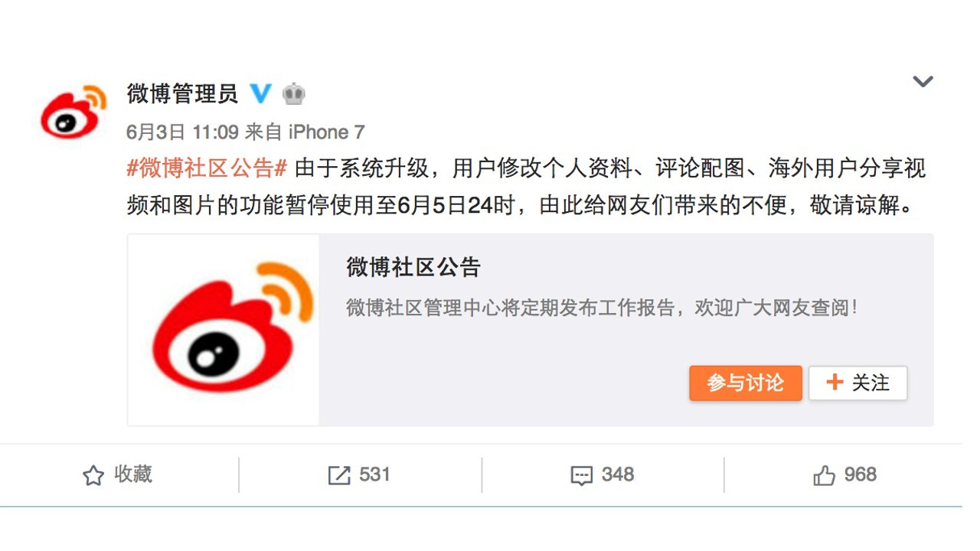Screen dimensions: 980x551
Task: Click the post timestamp 6月3日 11:09
Action: click(x=182, y=132)
